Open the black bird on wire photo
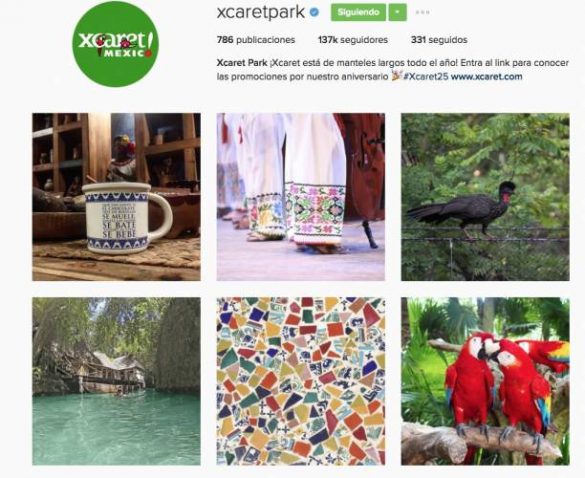This screenshot has height=478, width=585. [x=485, y=197]
